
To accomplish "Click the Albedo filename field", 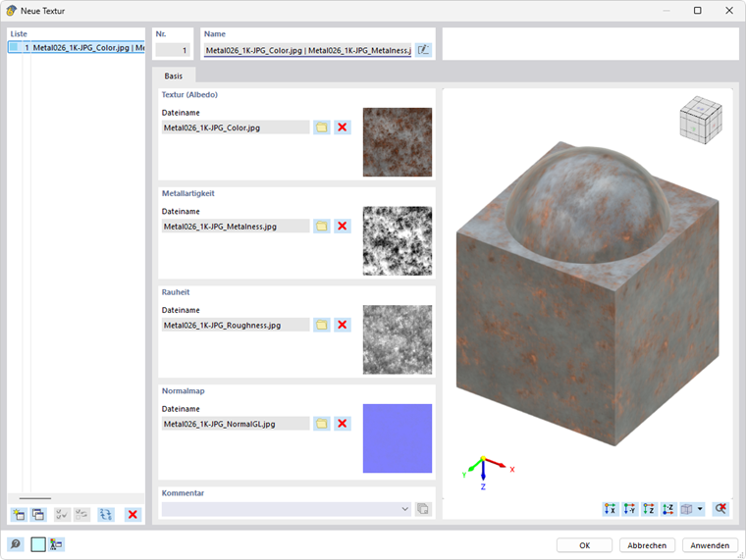I will point(236,127).
